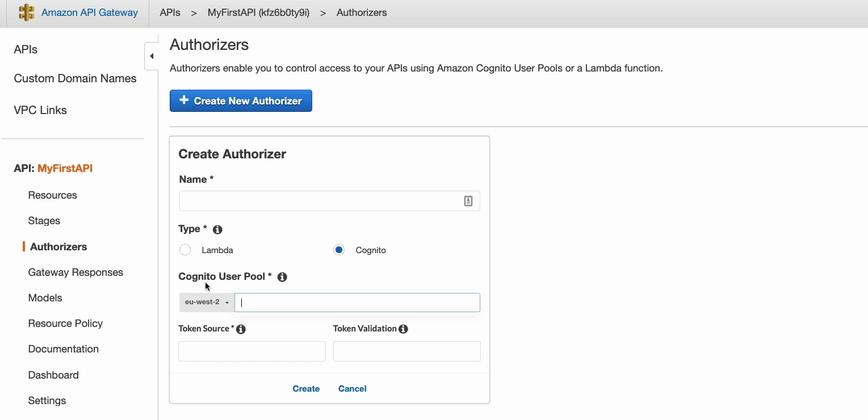Click the Create Authorizer heading text
Viewport: 868px width, 420px height.
click(x=232, y=154)
